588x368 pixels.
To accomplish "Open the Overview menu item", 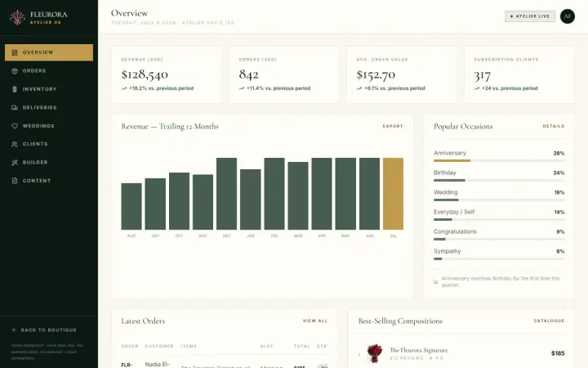I will [49, 52].
